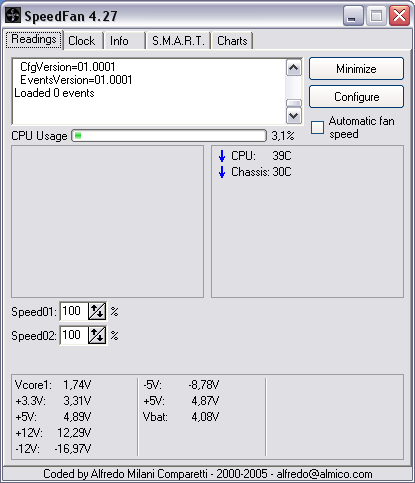Viewport: 415px width, 483px height.
Task: Click the CPU temperature down arrow icon
Action: pos(222,156)
